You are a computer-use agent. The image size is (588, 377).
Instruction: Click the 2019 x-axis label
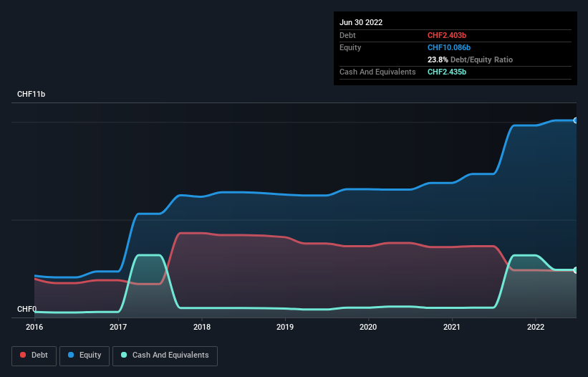tap(285, 327)
